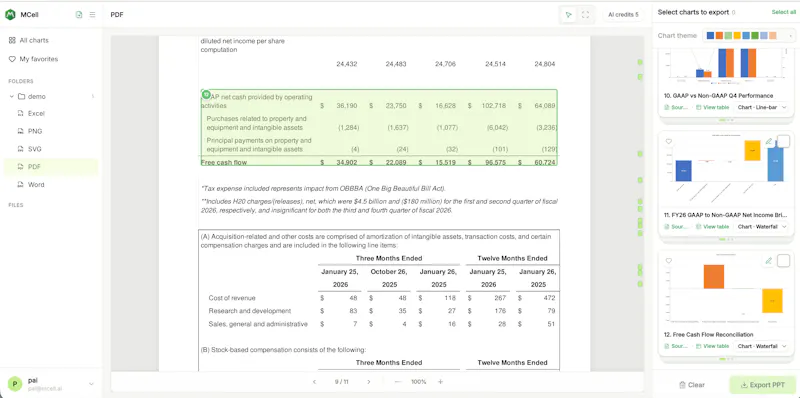Click Select all charts link
The width and height of the screenshot is (800, 398).
(784, 12)
